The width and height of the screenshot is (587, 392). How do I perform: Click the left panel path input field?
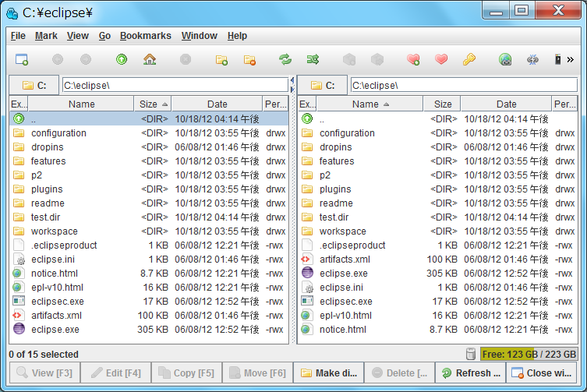pos(174,85)
